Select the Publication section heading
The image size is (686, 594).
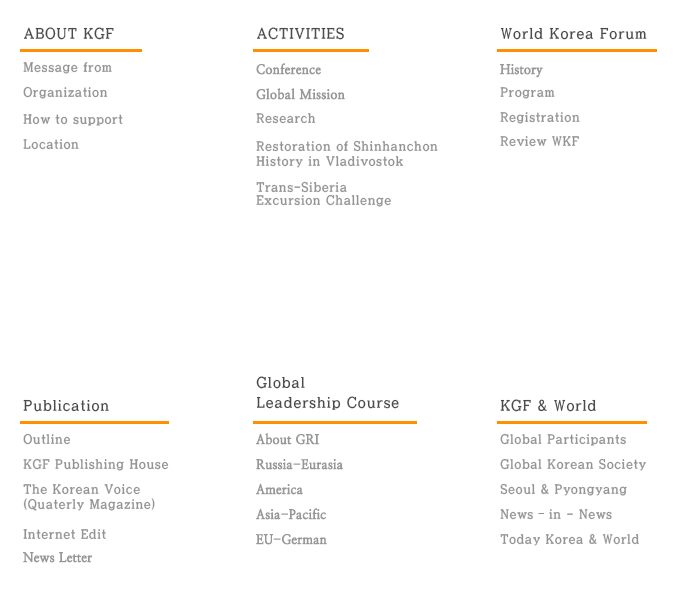(66, 406)
